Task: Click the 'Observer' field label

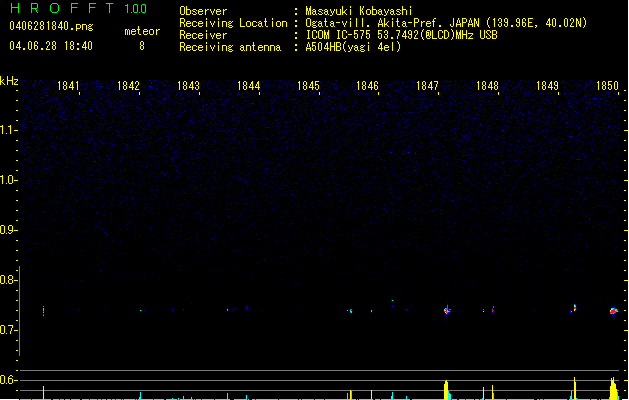Action: coord(203,11)
